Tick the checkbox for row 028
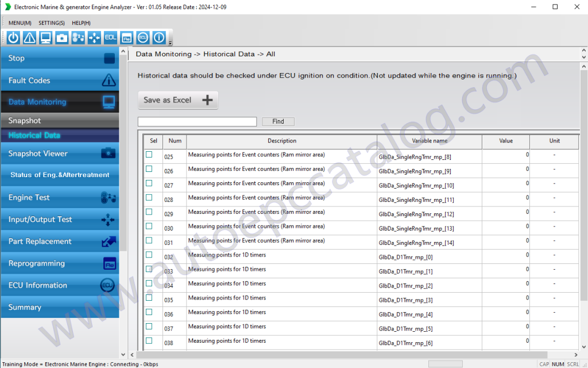Image resolution: width=588 pixels, height=368 pixels. tap(149, 197)
